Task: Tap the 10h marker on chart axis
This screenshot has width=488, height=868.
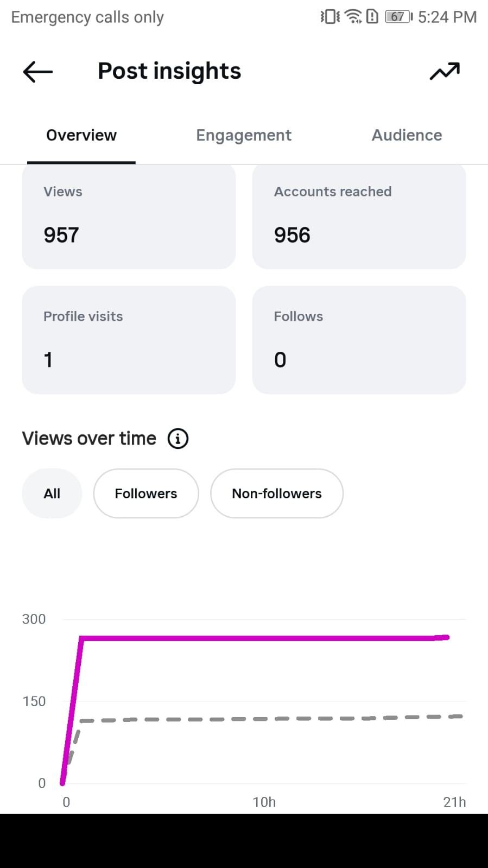Action: [264, 802]
